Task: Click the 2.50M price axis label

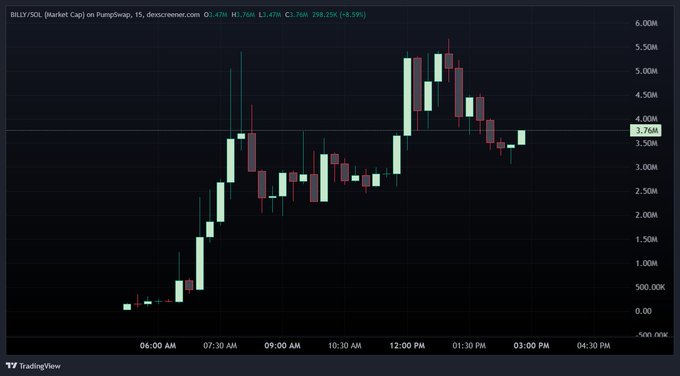Action: coord(647,191)
